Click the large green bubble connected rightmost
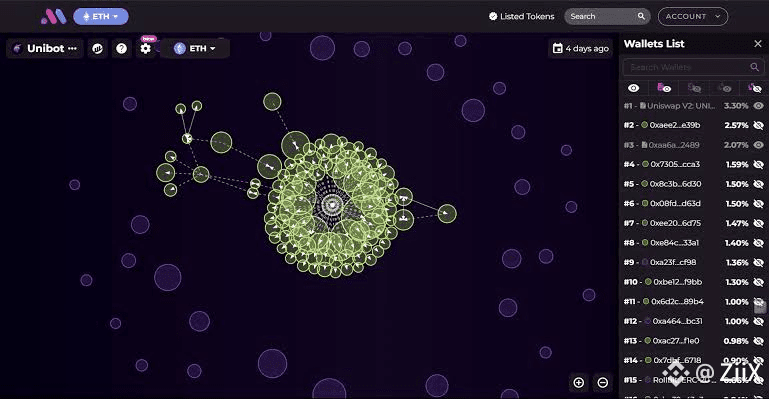Screen dimensions: 769x399 [x=447, y=214]
